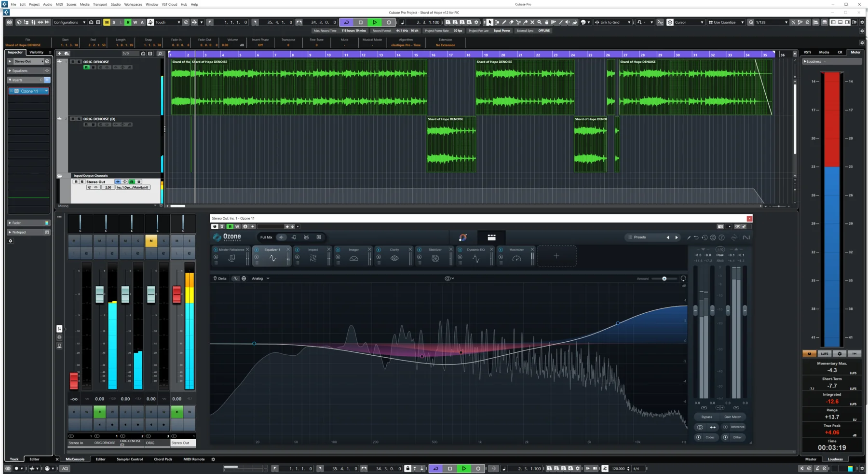Click the Stereo Out channel red fader
This screenshot has height=474, width=868.
click(x=176, y=294)
